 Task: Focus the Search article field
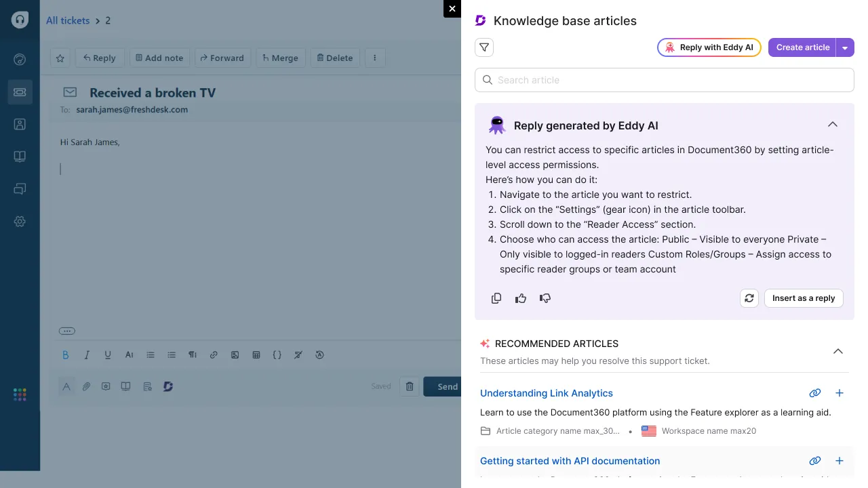665,80
